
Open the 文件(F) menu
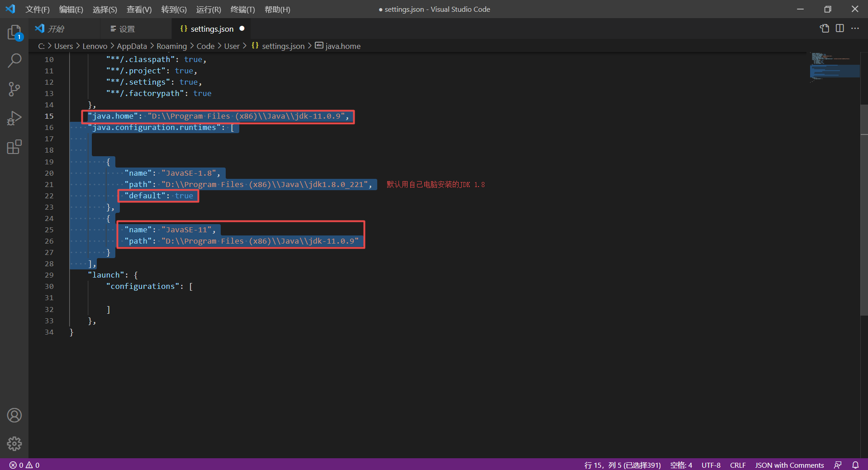[x=38, y=10]
